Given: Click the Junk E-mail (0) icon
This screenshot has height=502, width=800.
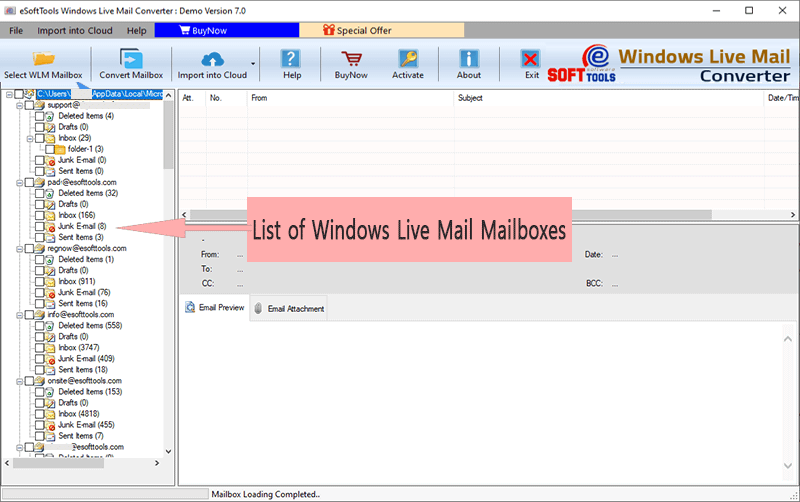Looking at the screenshot, I should tap(50, 161).
